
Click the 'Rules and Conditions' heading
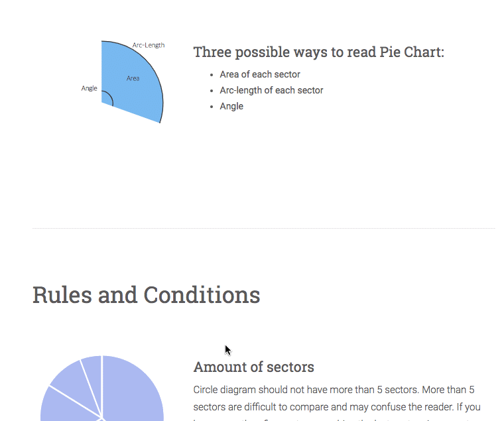tap(147, 295)
